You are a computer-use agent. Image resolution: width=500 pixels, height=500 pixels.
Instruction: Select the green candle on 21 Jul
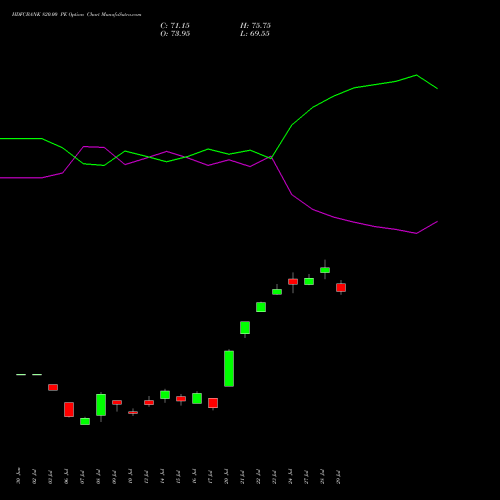click(245, 328)
